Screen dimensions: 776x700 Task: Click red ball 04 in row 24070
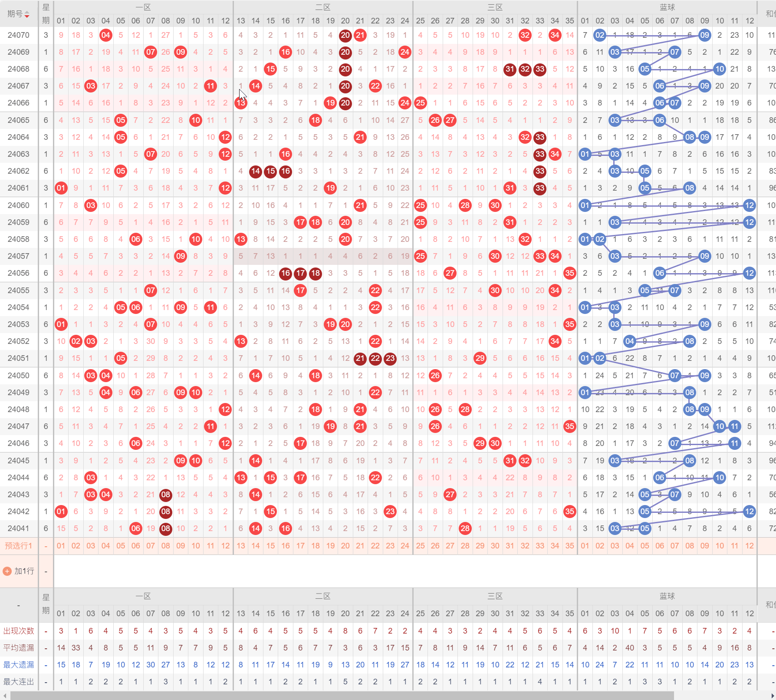pyautogui.click(x=106, y=35)
